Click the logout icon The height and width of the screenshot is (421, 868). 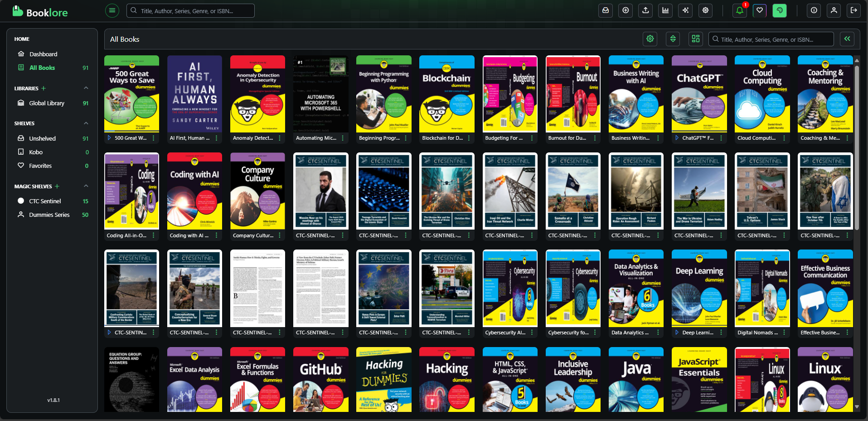click(853, 10)
